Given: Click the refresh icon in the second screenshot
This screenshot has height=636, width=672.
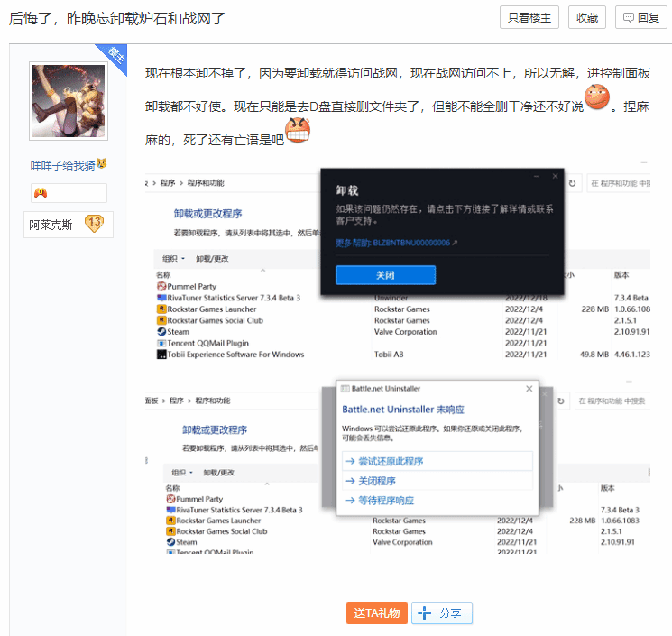Looking at the screenshot, I should tap(560, 401).
